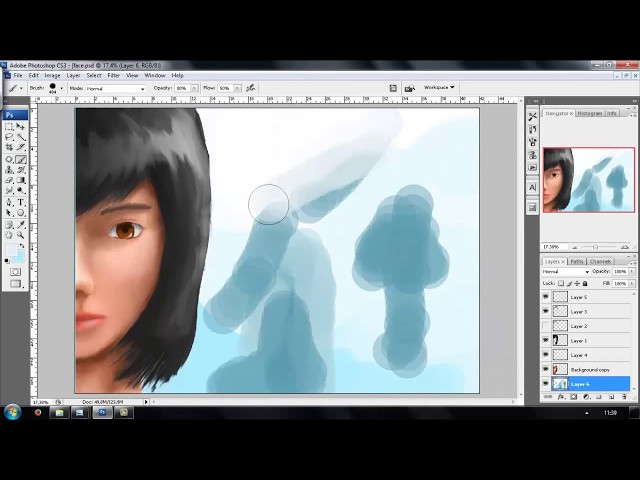Swap foreground and background colors
This screenshot has height=480, width=640.
22,246
